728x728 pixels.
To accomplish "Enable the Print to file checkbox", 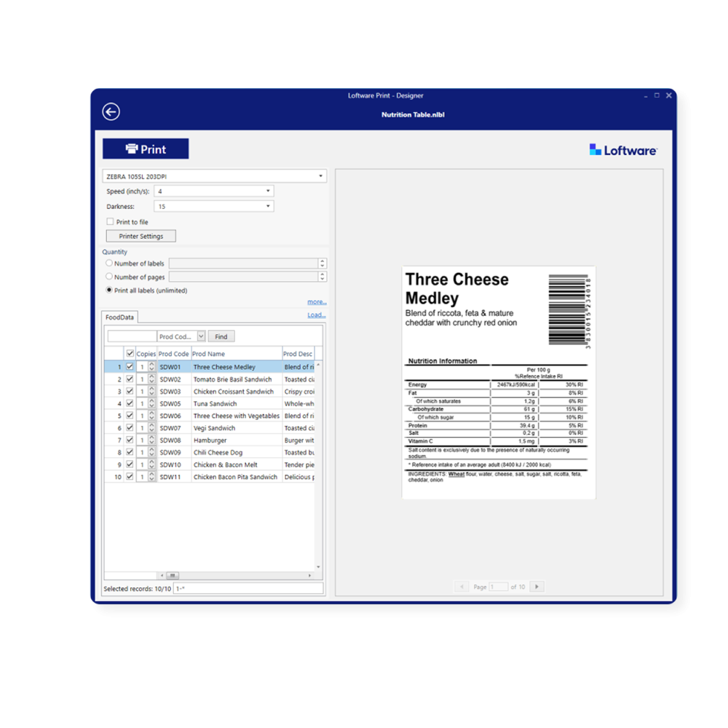I will 110,222.
